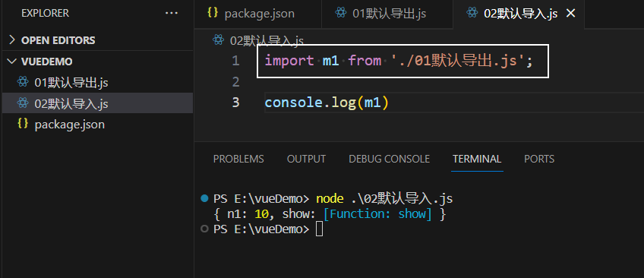
Task: Click braces icon beside package.json in tree
Action: click(23, 124)
